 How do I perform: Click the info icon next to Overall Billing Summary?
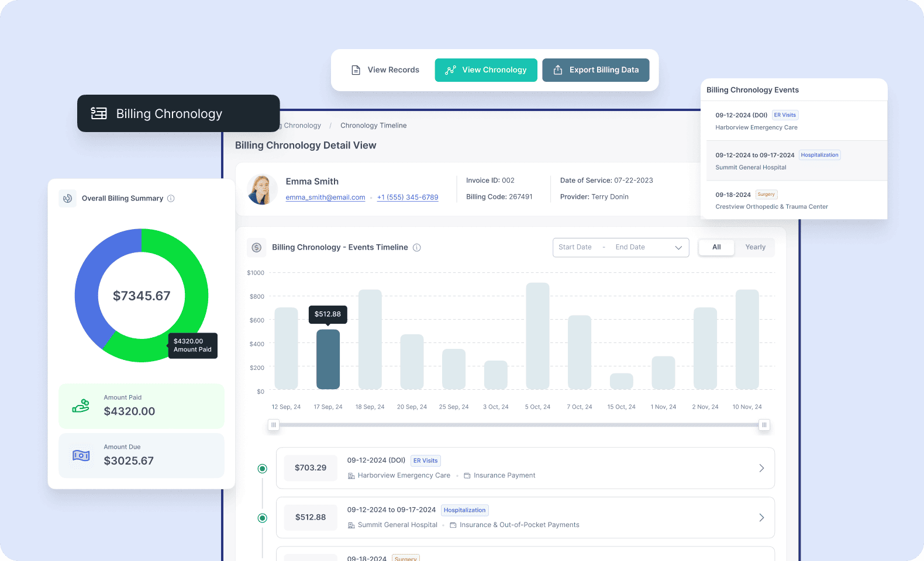pos(171,199)
